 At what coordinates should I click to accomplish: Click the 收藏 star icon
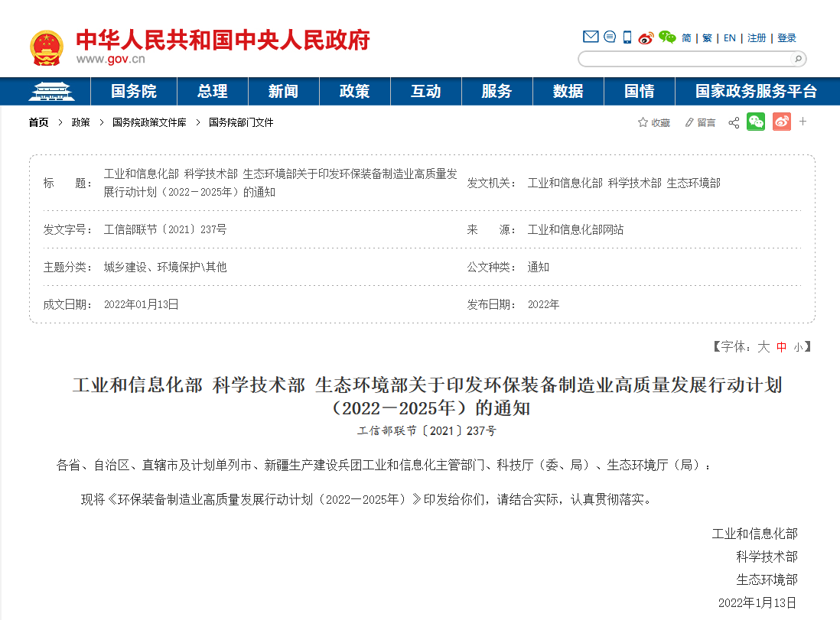[x=643, y=122]
